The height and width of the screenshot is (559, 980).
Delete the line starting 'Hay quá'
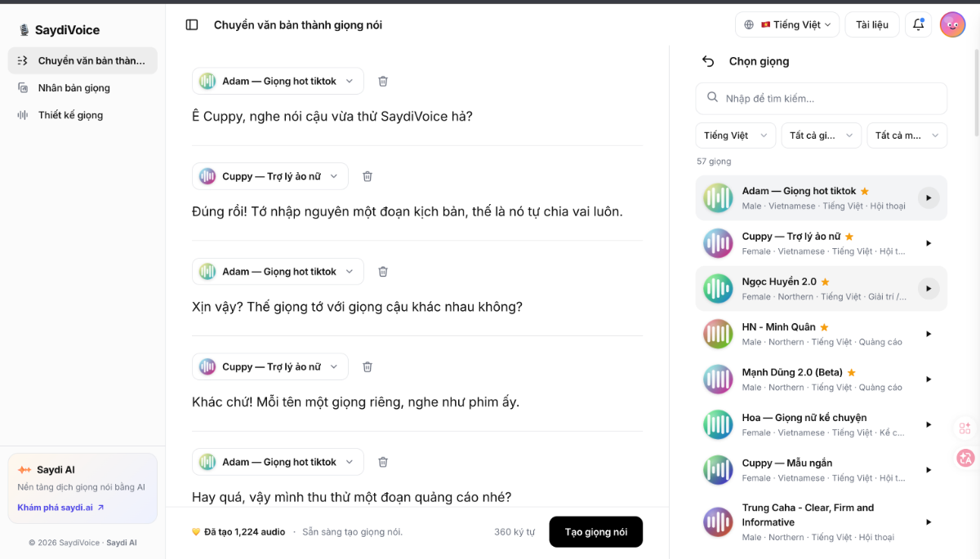(383, 462)
